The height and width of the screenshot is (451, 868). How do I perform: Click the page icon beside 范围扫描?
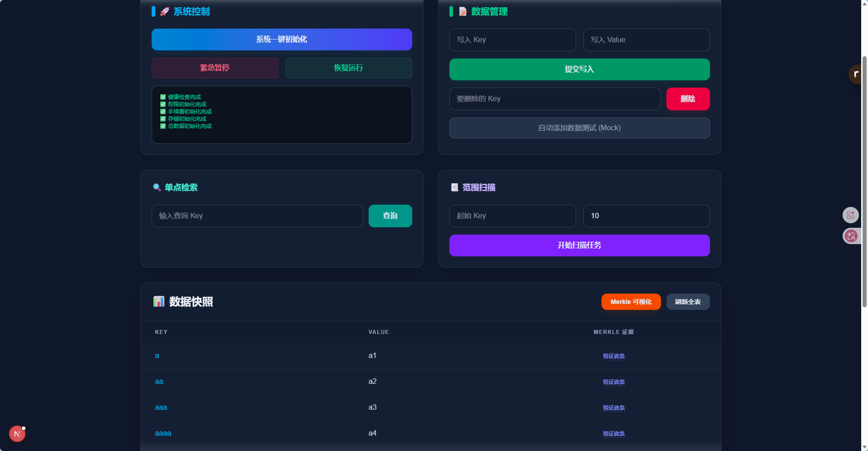click(x=454, y=187)
